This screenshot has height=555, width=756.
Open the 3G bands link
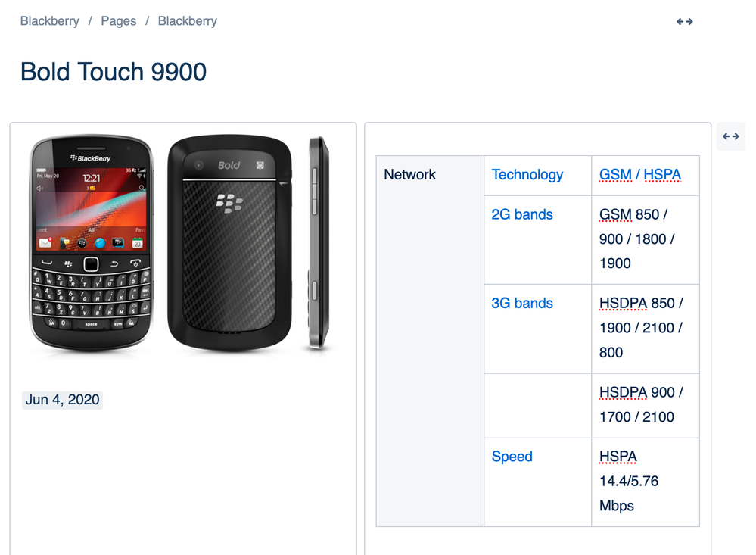pos(522,303)
